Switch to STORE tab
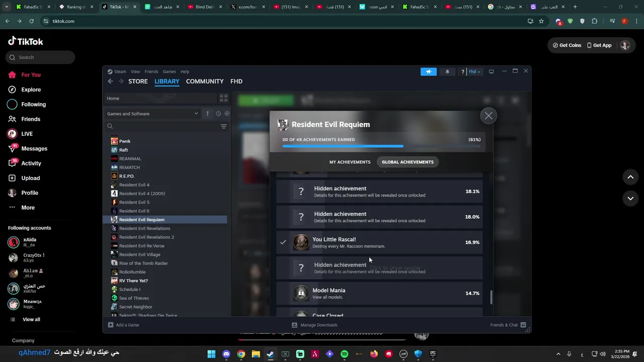The image size is (644, 362). [x=138, y=81]
